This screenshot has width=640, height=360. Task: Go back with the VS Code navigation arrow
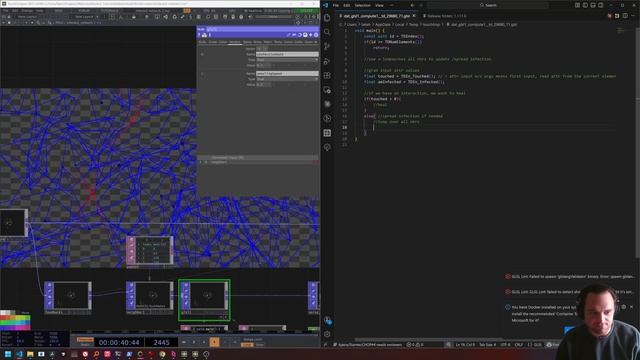pyautogui.click(x=412, y=5)
